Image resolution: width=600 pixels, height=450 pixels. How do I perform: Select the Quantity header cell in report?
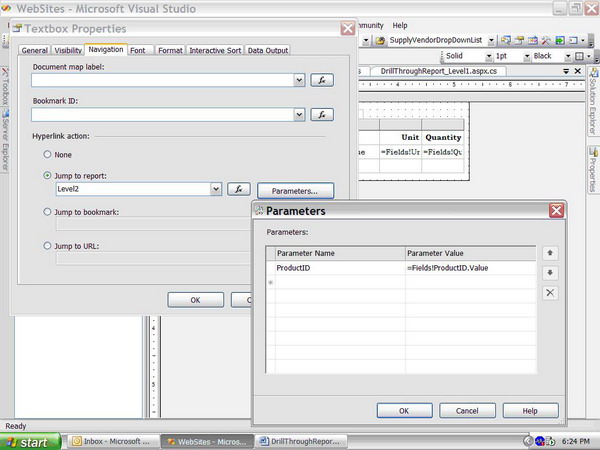coord(443,137)
